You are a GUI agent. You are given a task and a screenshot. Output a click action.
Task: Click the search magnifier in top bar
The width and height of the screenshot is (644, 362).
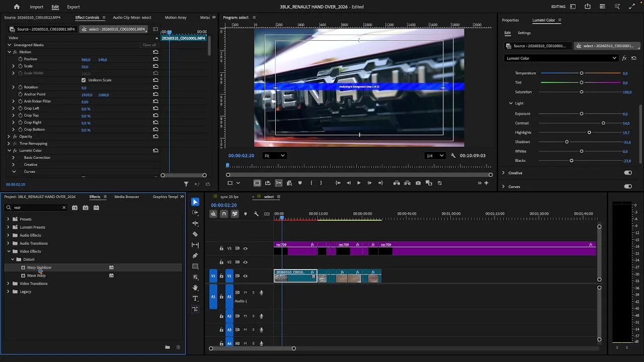[x=617, y=7]
